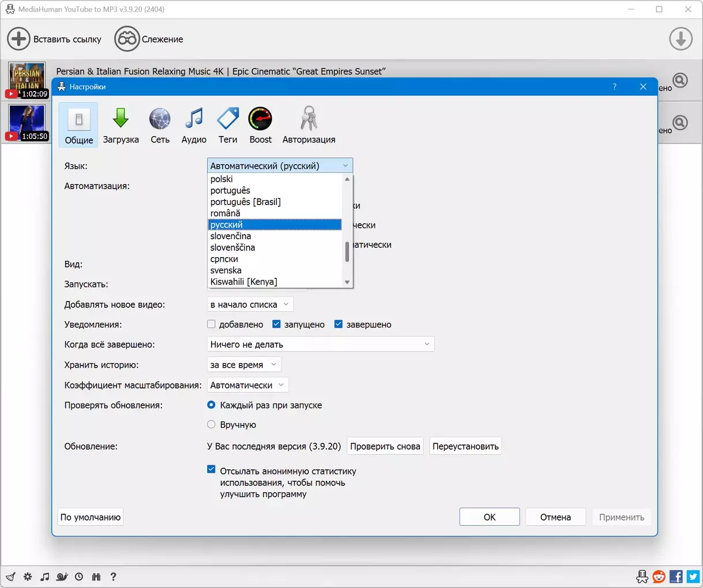This screenshot has height=588, width=703.
Task: Click the Reddit icon in status bar
Action: (659, 576)
